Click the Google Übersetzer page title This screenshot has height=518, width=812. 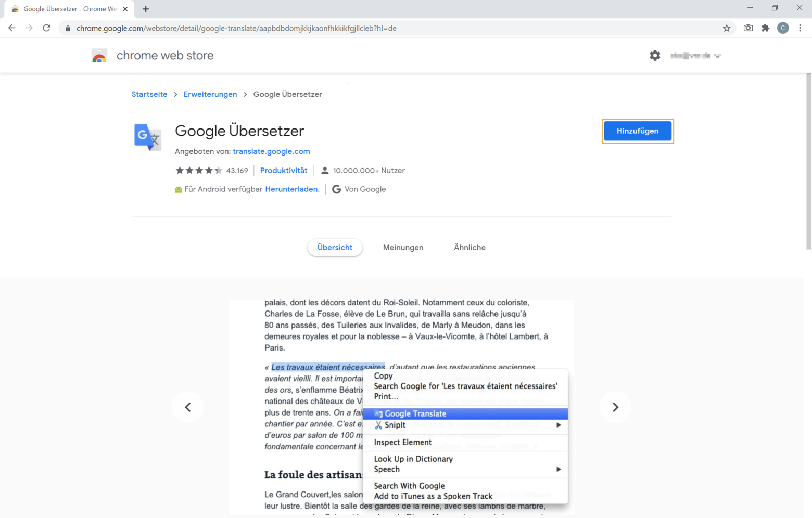pyautogui.click(x=239, y=131)
